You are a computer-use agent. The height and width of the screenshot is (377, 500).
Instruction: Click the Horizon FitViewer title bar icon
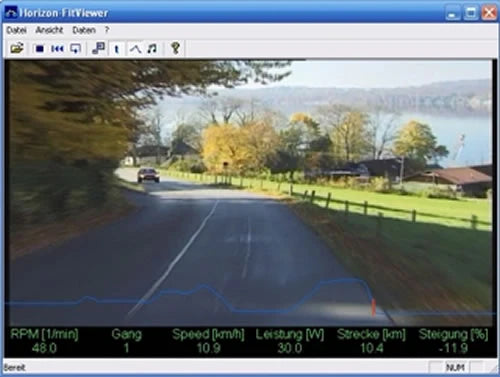pos(11,13)
